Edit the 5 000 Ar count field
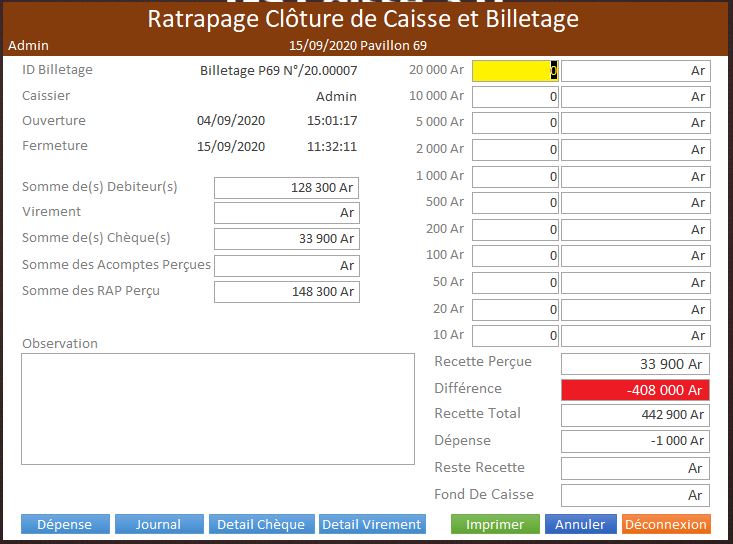The image size is (733, 544). point(514,123)
